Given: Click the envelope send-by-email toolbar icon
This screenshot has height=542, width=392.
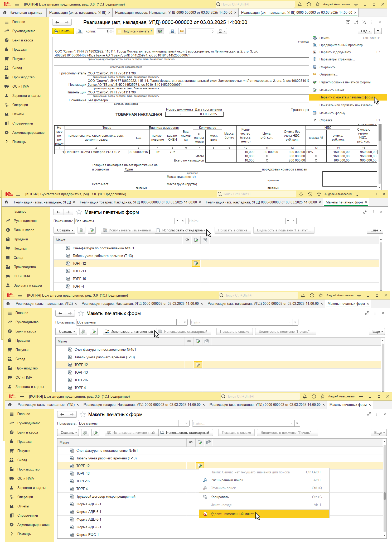Looking at the screenshot, I should (182, 31).
